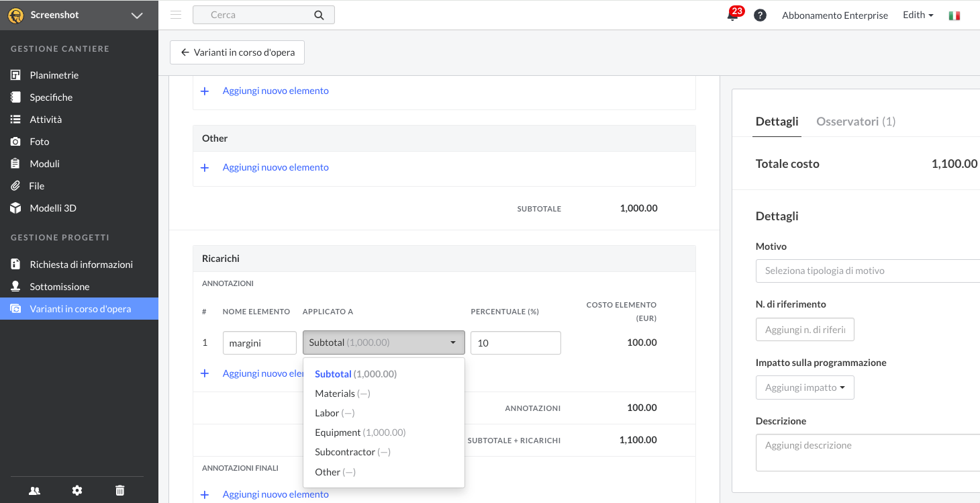Click the Richiesta di informazioni icon
The width and height of the screenshot is (980, 503).
click(x=15, y=265)
